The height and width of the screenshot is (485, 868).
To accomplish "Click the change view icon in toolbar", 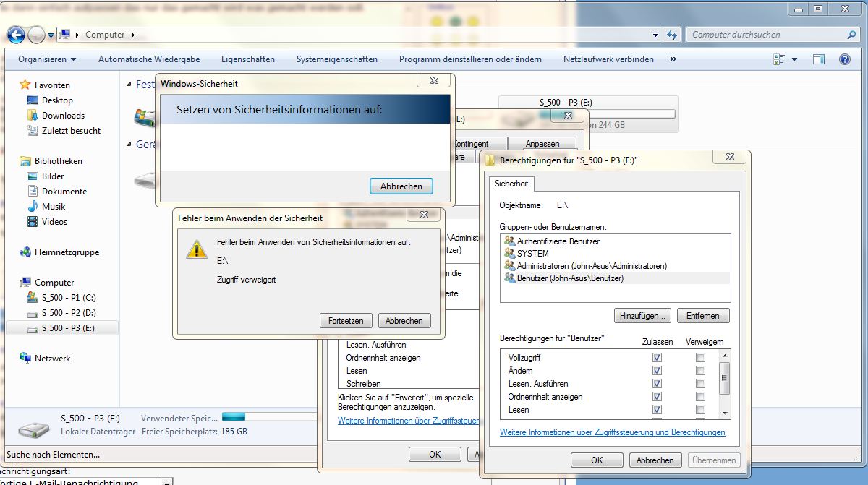I will (779, 59).
